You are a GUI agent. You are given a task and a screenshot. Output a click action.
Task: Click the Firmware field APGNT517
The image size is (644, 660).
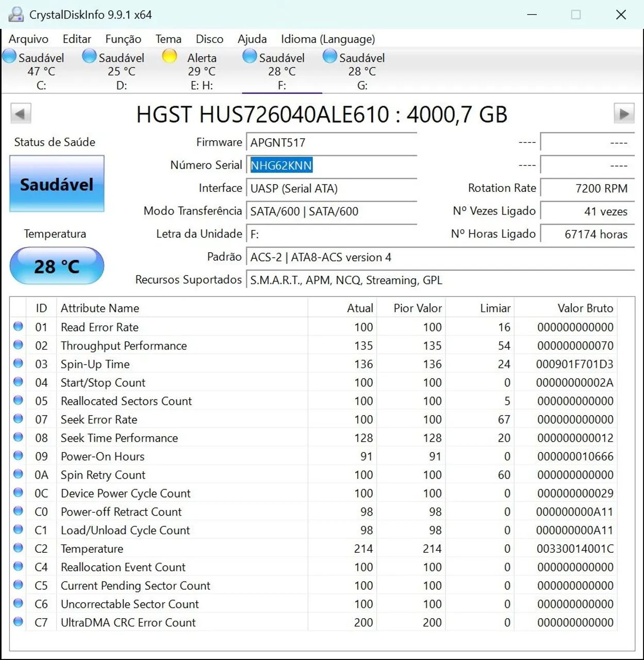(332, 142)
